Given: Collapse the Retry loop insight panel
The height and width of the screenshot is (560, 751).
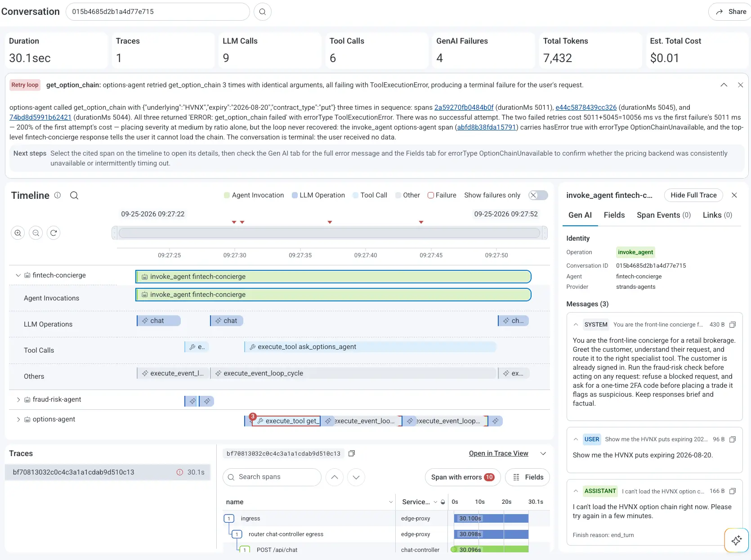Looking at the screenshot, I should tap(724, 85).
